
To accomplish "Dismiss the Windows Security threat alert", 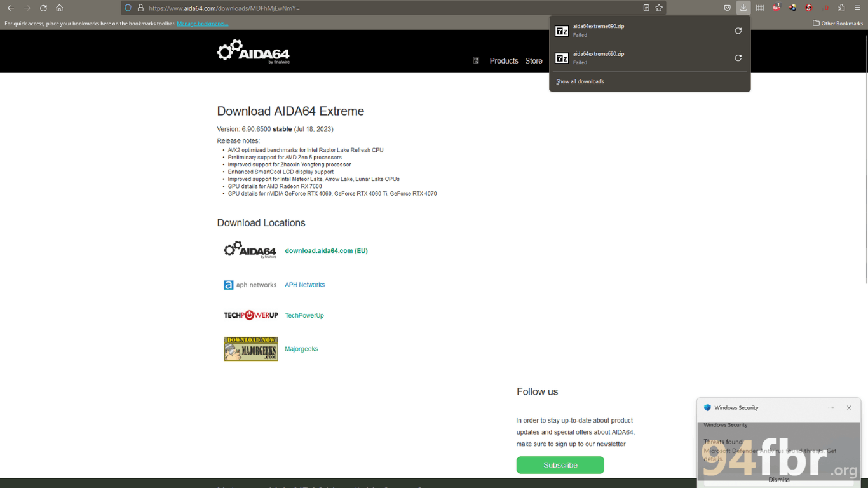I will (x=779, y=480).
